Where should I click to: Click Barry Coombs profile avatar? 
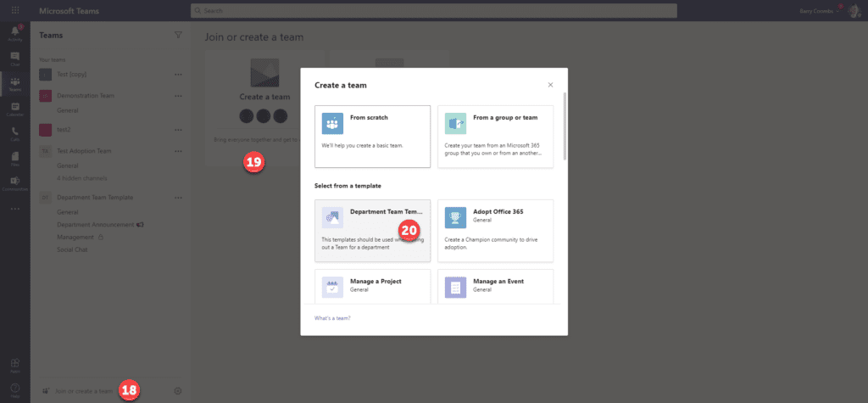coord(853,10)
